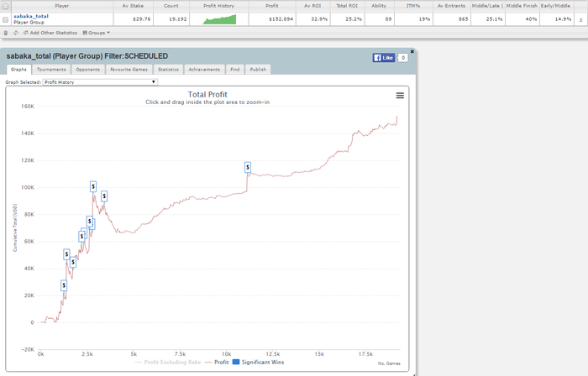
Task: Open the Opponents tab
Action: (88, 70)
